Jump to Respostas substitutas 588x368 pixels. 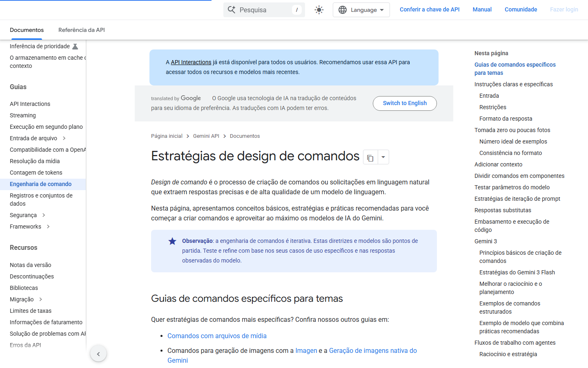503,210
